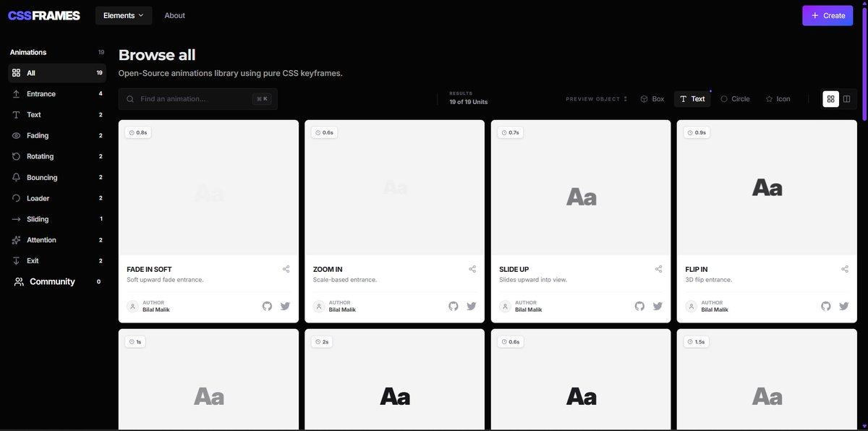Open the About page

pyautogui.click(x=174, y=14)
